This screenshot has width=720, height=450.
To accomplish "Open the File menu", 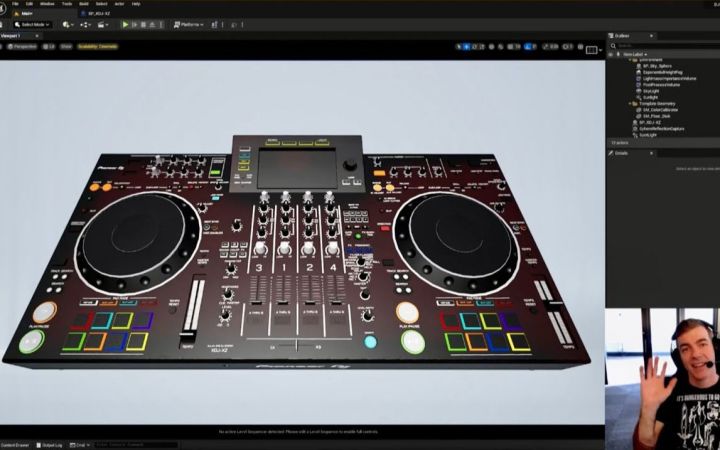I will 15,4.
